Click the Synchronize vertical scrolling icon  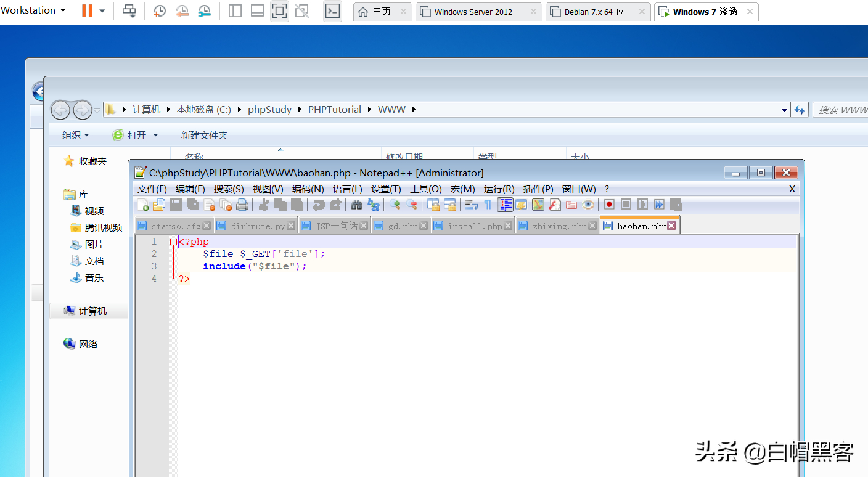[433, 205]
